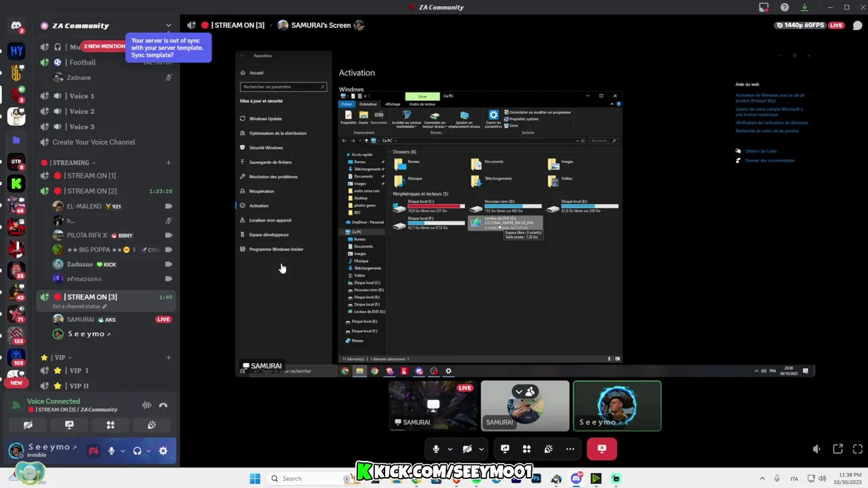Mute microphone in call controls
The width and height of the screenshot is (868, 488).
[436, 449]
